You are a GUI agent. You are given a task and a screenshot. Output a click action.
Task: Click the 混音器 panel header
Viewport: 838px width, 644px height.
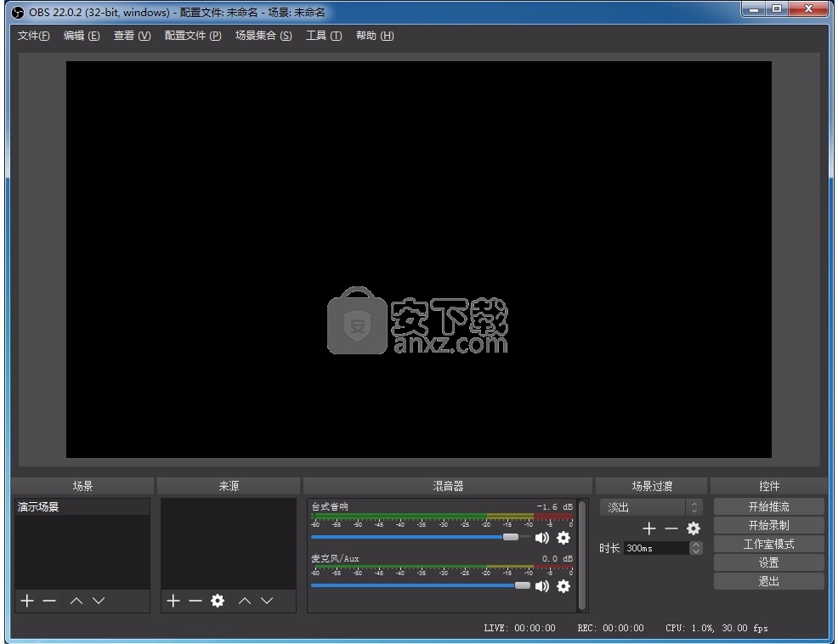[448, 486]
